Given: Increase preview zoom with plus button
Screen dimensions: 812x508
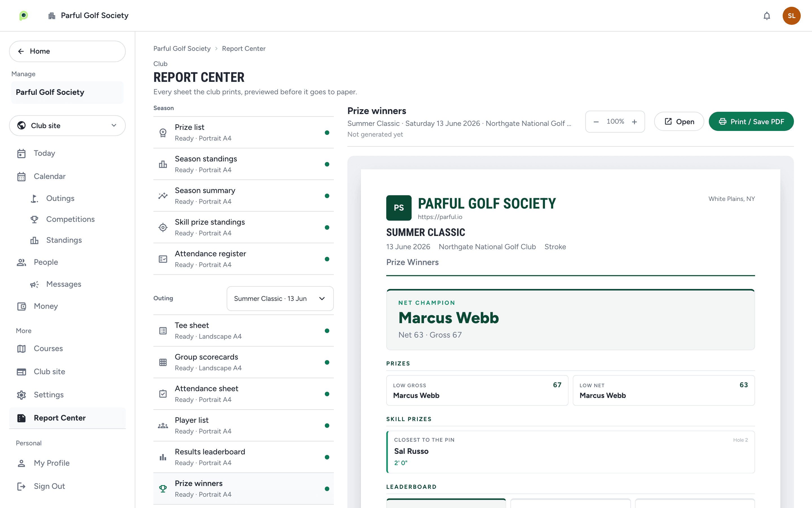Looking at the screenshot, I should point(634,122).
